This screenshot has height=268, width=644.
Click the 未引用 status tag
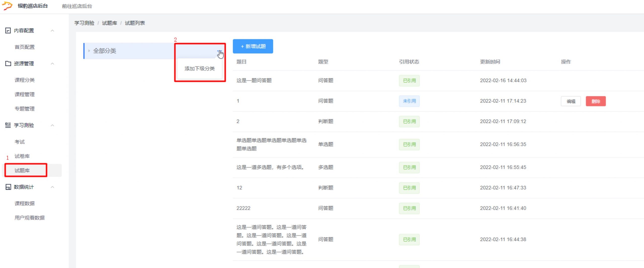[409, 101]
